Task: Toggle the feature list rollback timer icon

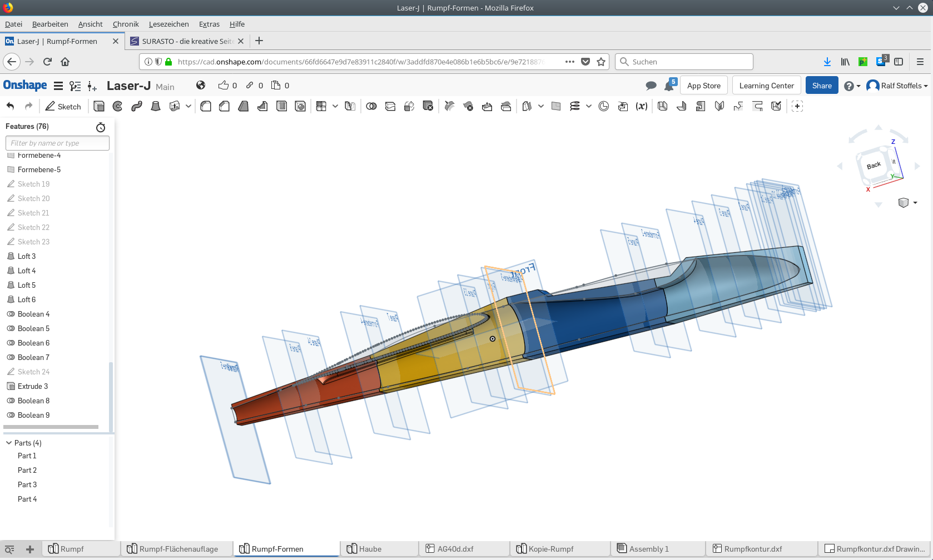Action: (101, 127)
